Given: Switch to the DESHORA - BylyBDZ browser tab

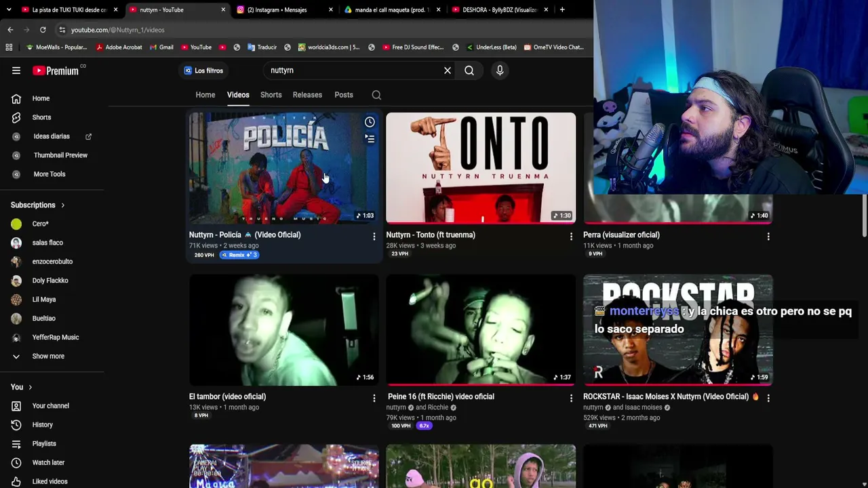Looking at the screenshot, I should 500,9.
